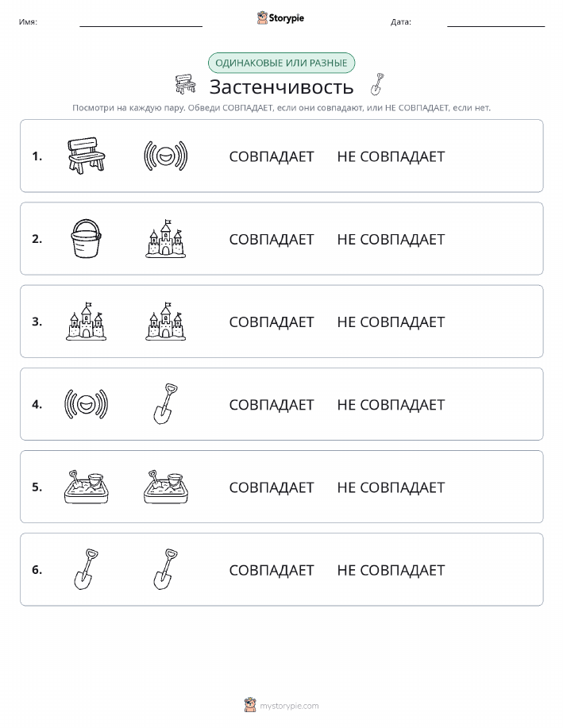The width and height of the screenshot is (563, 728).
Task: Select the second shovel icon in row 6
Action: click(166, 568)
